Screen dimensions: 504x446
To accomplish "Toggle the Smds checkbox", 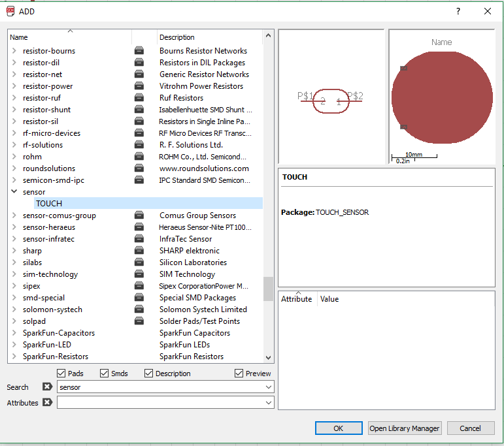I will click(104, 374).
